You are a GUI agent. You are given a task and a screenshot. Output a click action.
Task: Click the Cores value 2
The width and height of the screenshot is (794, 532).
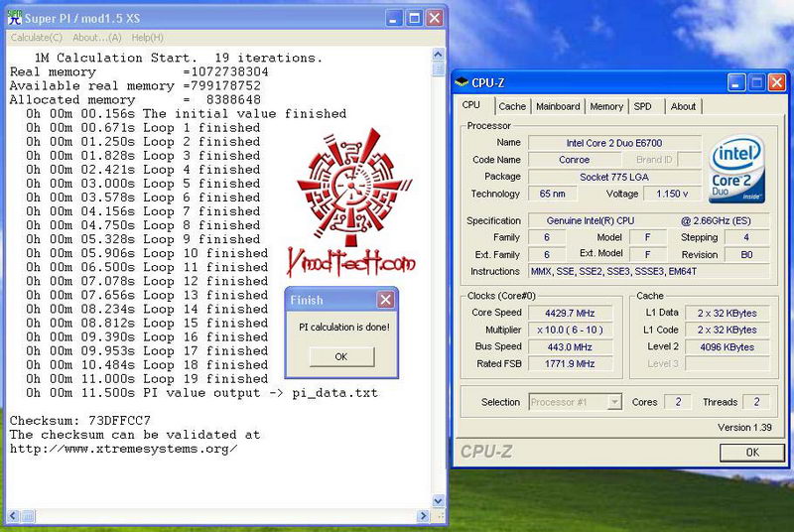[678, 402]
